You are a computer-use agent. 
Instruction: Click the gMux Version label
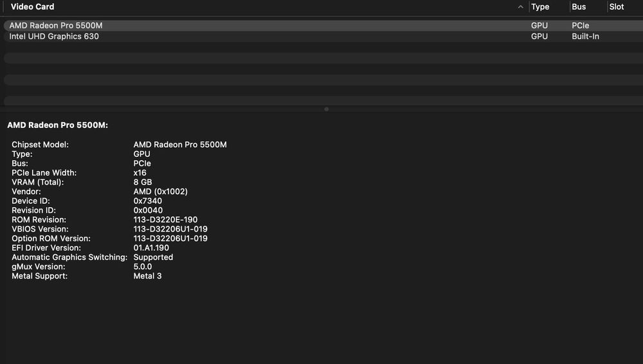[39, 267]
